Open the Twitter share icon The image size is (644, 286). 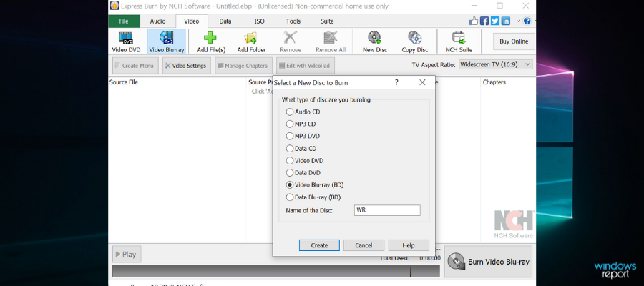pos(495,21)
